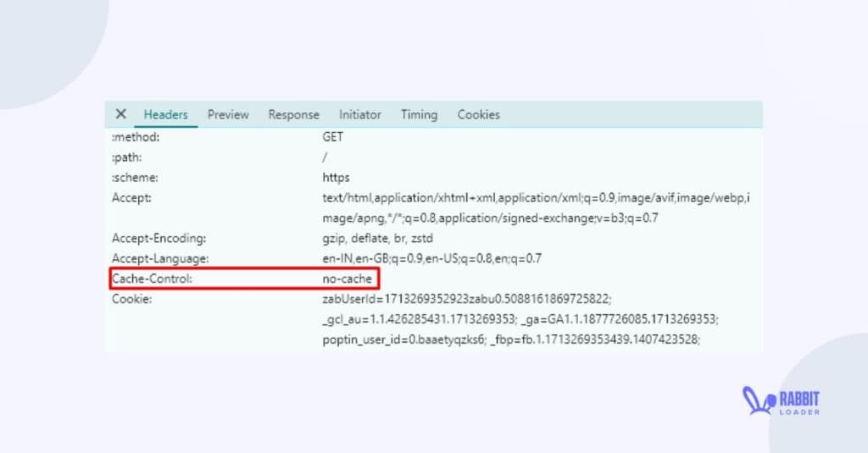Click the Accept-Encoding: header name
Viewport: 868px width, 453px height.
pos(159,239)
